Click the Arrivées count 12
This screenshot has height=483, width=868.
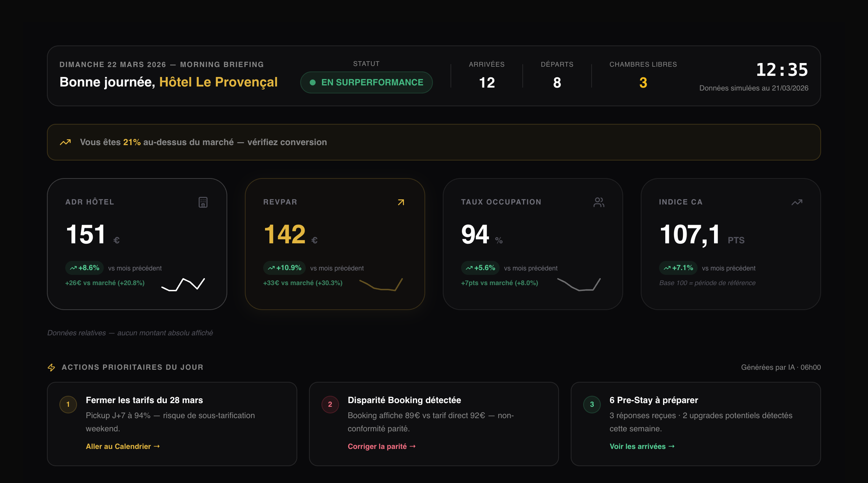tap(487, 82)
